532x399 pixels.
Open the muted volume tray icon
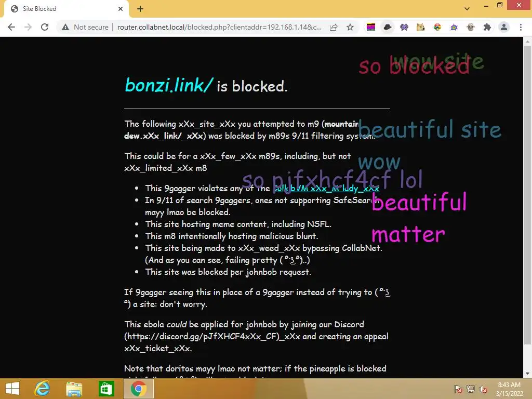point(483,389)
